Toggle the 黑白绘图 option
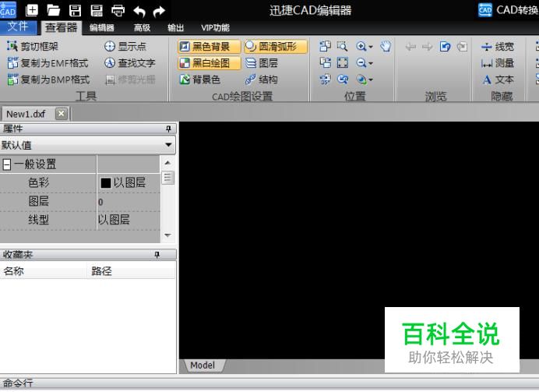539x392 pixels. [210, 63]
